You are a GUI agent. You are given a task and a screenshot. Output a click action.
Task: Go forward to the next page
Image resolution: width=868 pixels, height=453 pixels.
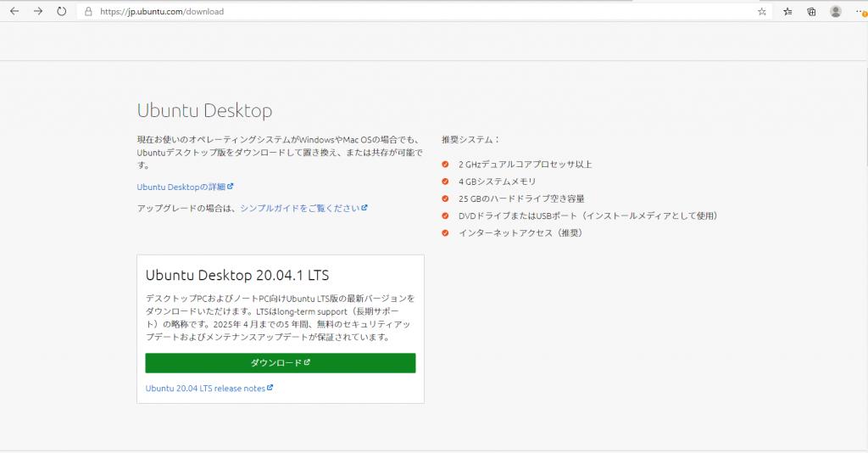coord(37,11)
